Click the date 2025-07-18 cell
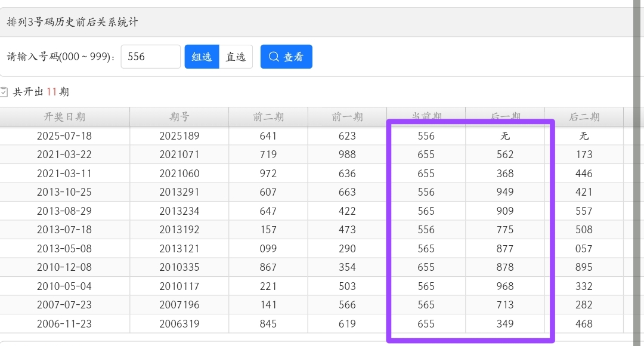This screenshot has height=346, width=644. 64,136
